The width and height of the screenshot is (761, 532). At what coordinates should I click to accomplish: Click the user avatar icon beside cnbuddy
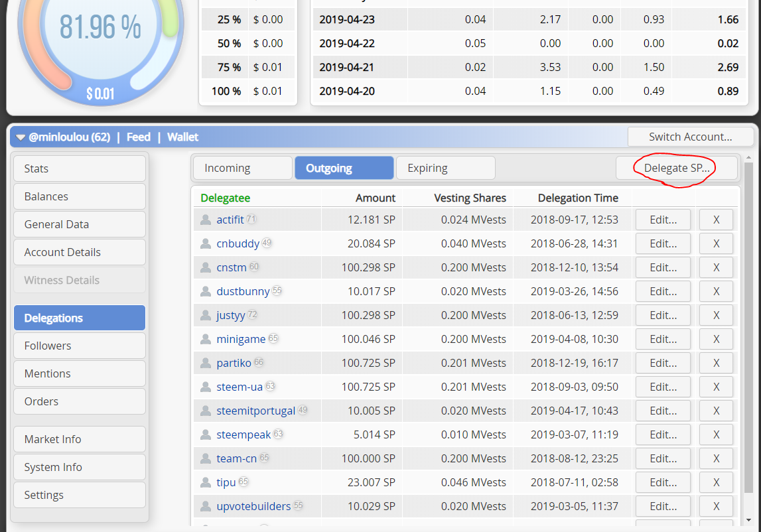(x=206, y=243)
